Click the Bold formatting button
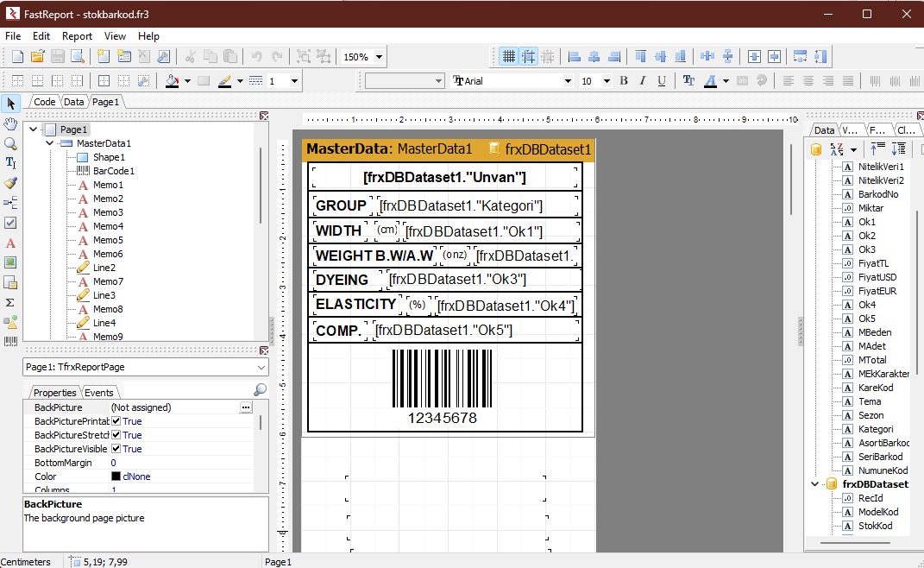 623,81
